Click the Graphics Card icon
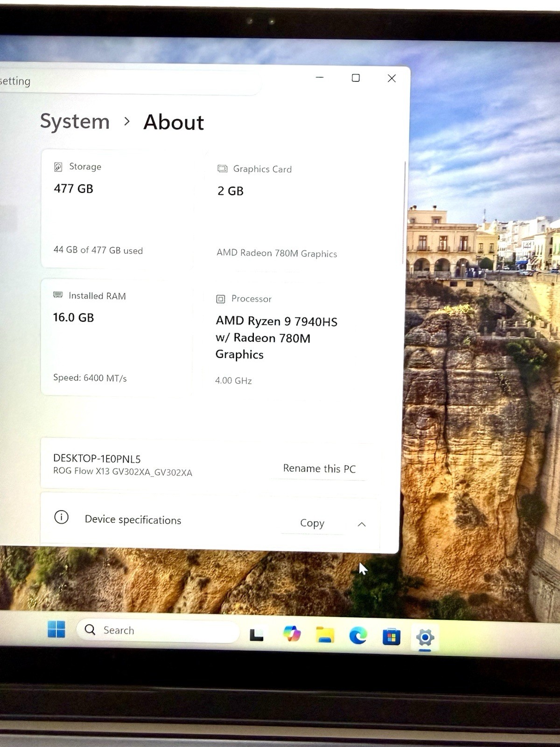The image size is (560, 747). point(222,169)
